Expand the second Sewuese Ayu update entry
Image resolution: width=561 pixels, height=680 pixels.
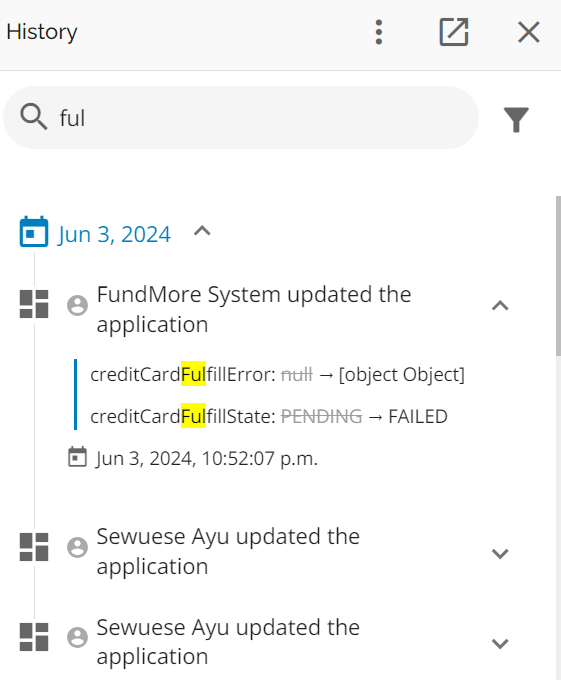coord(500,644)
